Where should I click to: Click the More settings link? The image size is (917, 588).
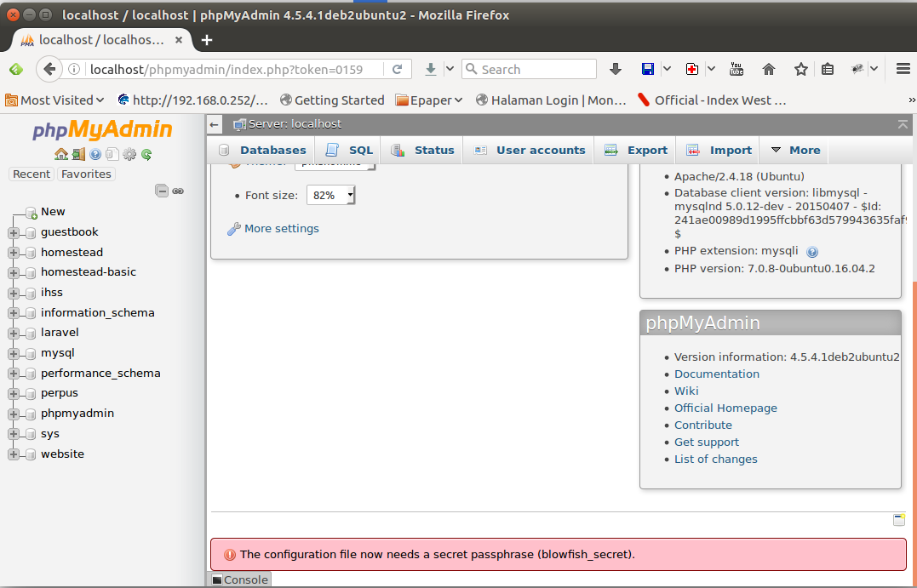[281, 229]
